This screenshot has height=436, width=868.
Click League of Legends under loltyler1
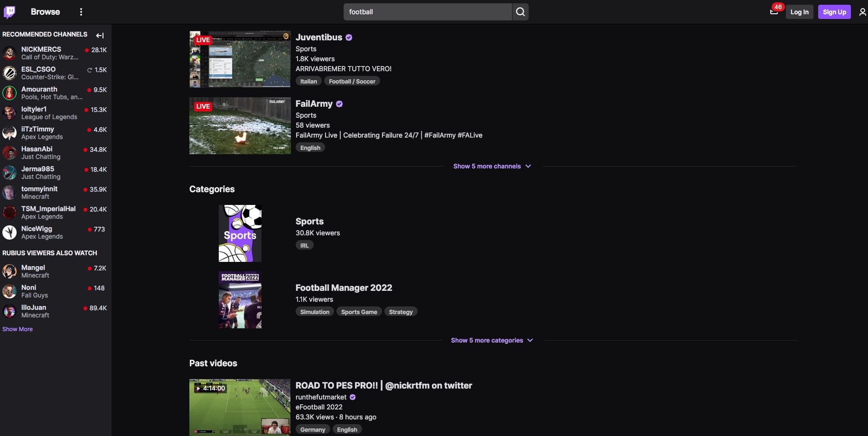coord(49,117)
